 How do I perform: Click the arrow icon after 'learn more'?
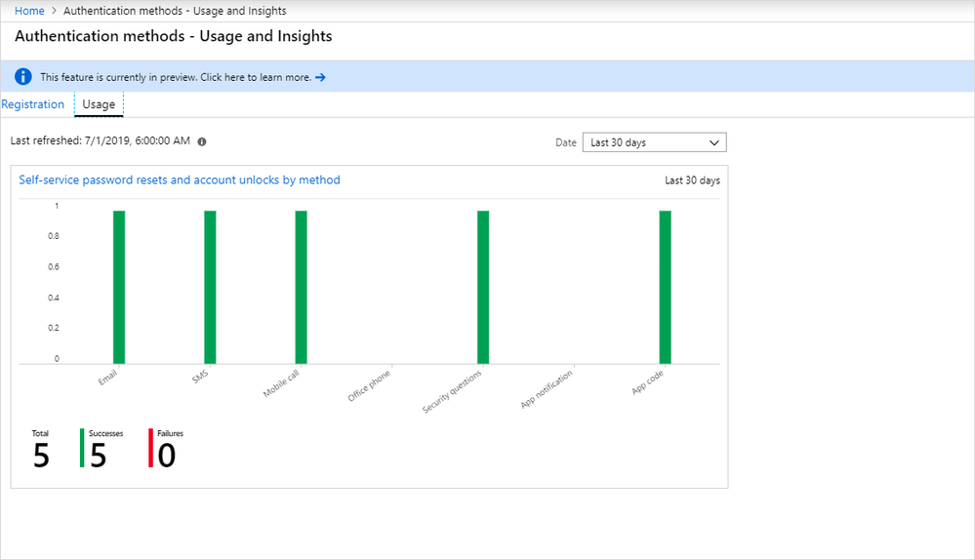[320, 77]
